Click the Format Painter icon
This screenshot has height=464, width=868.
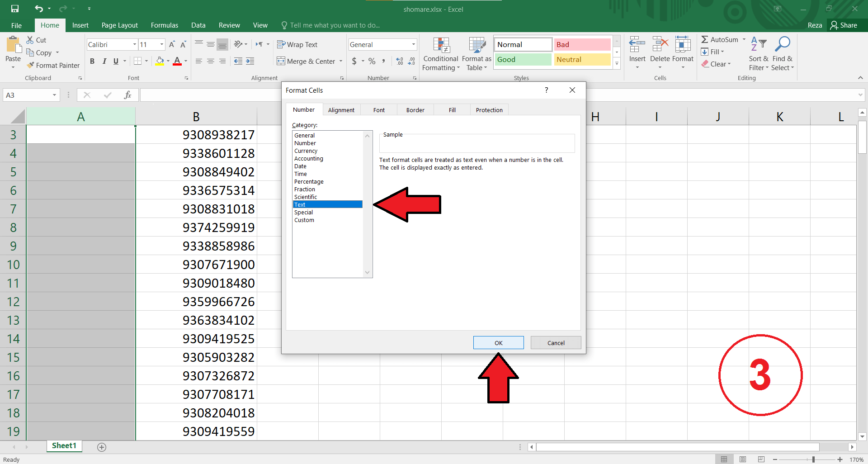(30, 66)
